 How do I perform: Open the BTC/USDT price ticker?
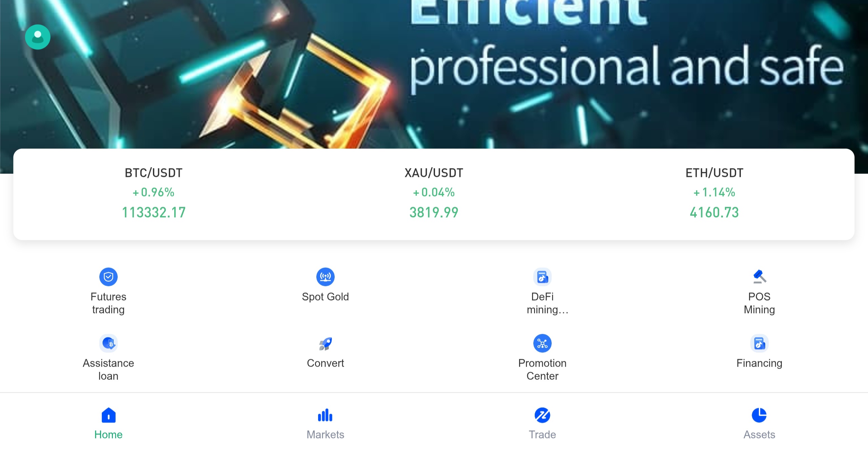point(154,193)
